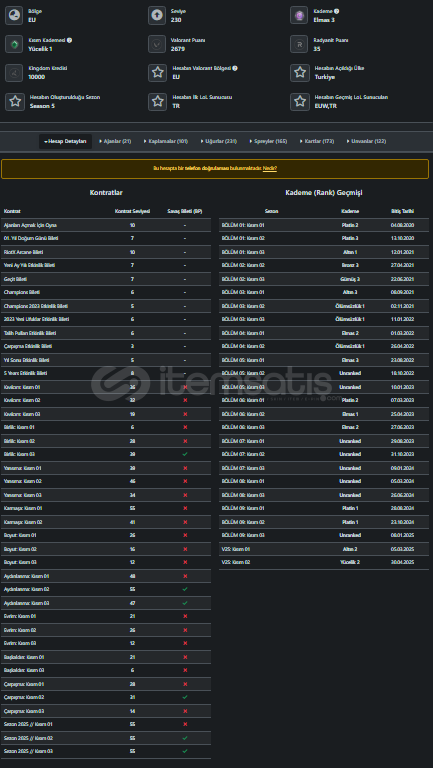Image resolution: width=433 pixels, height=768 pixels.
Task: Click the Bölge globe icon
Action: click(x=14, y=16)
